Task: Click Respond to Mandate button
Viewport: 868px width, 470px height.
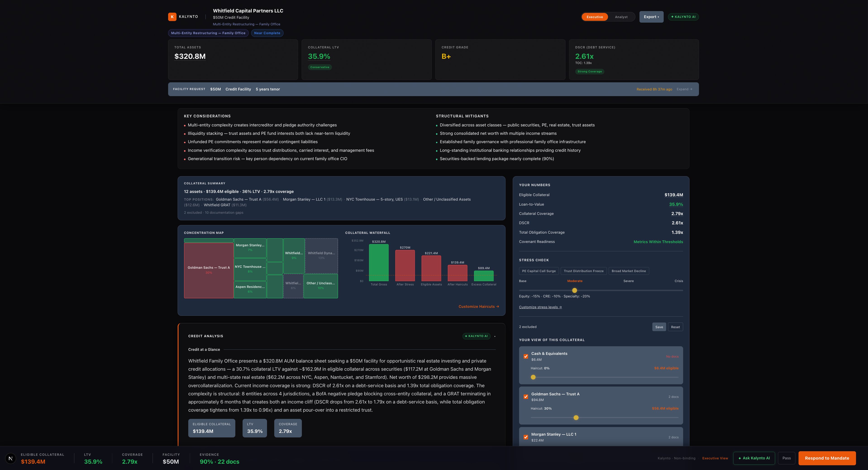Action: coord(827,458)
